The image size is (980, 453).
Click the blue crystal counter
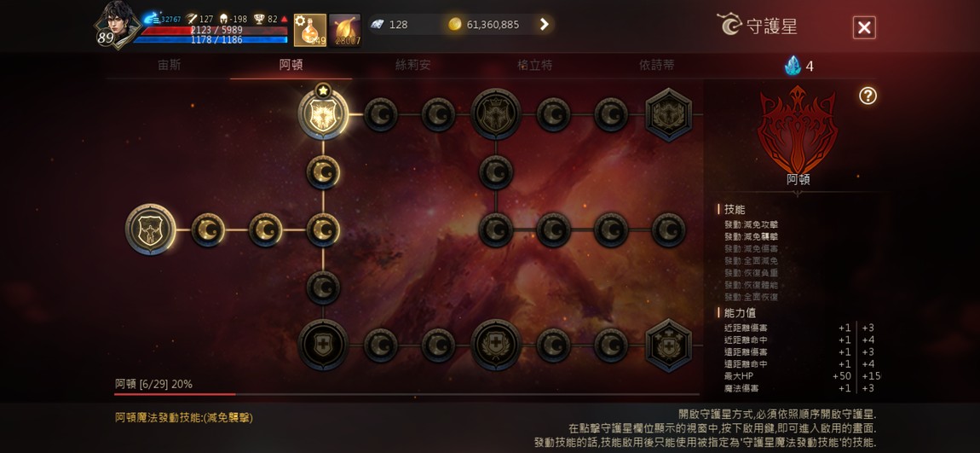(799, 66)
